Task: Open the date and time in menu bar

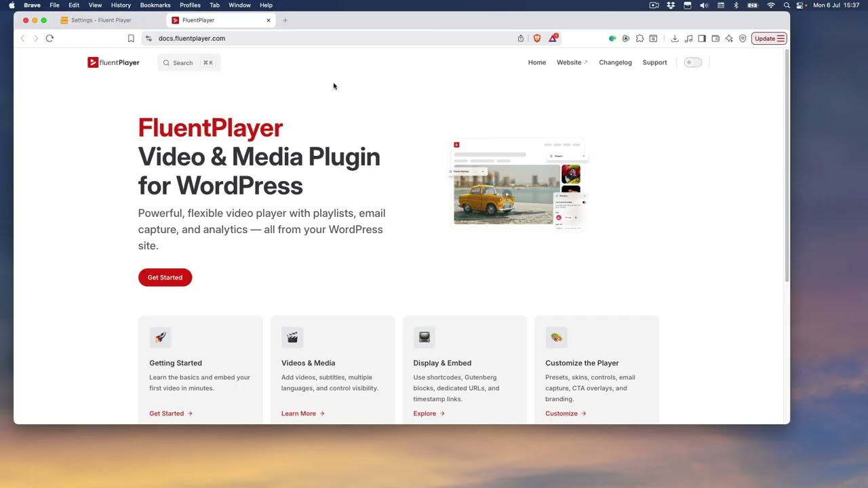Action: (836, 5)
